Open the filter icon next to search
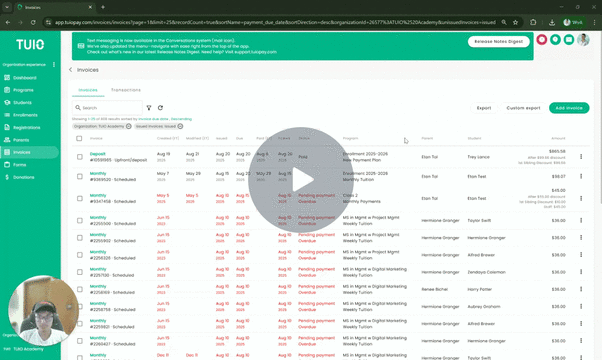Screen dimensions: 602x360 coord(149,108)
